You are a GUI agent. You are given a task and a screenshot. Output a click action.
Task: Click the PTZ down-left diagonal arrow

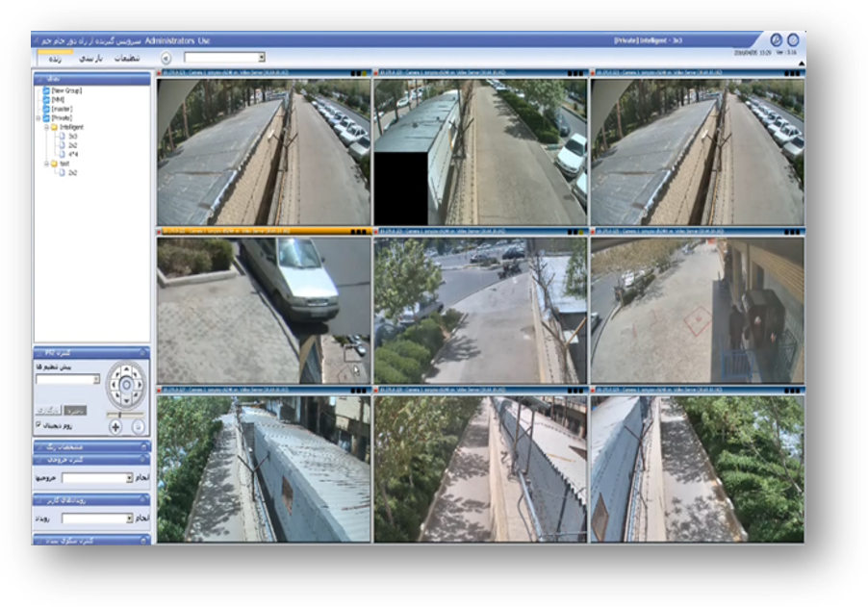115,395
